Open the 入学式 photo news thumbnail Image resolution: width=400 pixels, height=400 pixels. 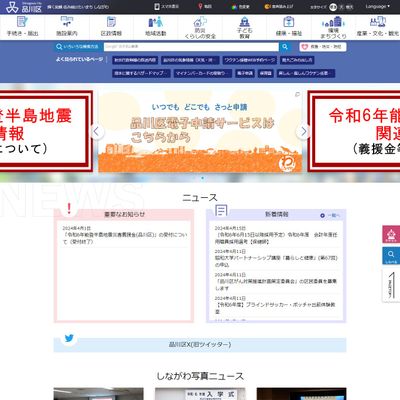coord(200,394)
